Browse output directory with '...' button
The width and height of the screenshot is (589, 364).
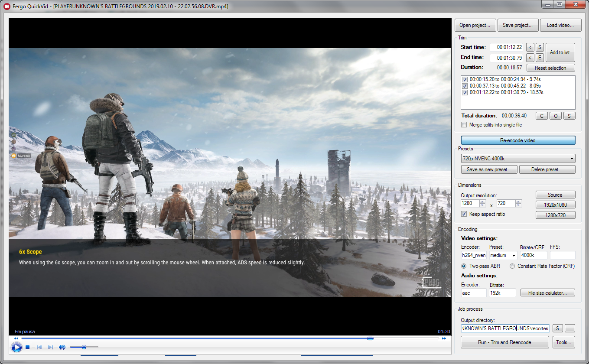coord(570,328)
